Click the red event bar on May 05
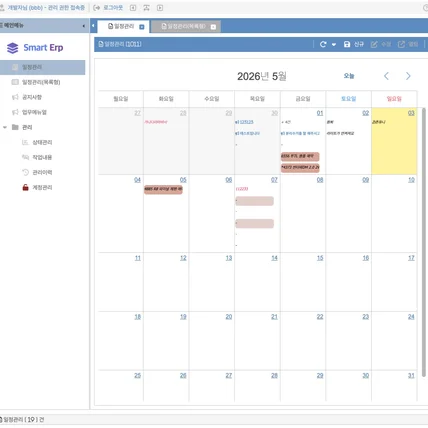428x428 pixels. (x=163, y=189)
